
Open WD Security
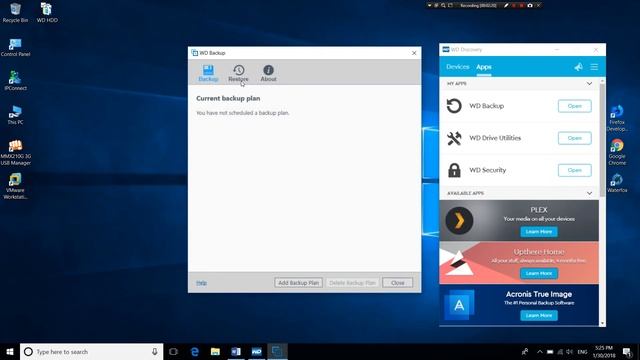coord(574,170)
